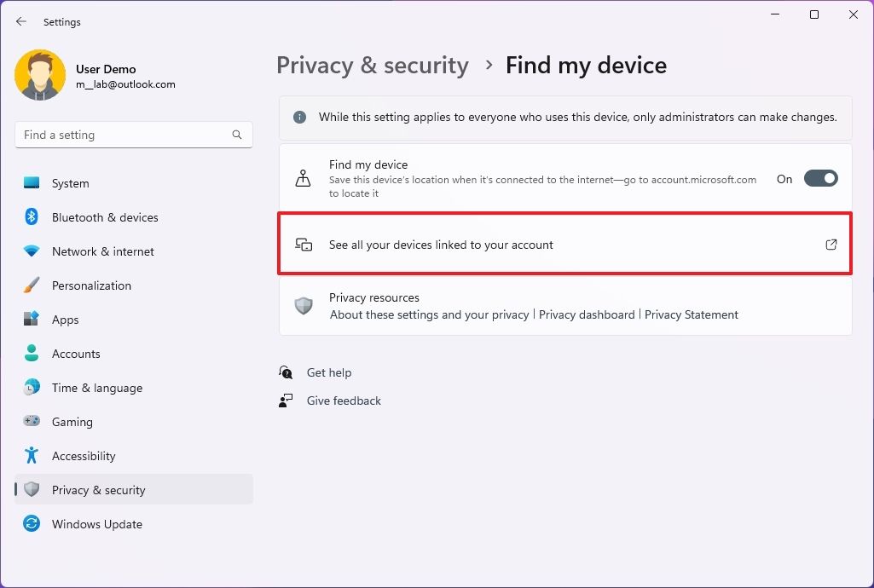Open the Accounts section

point(78,354)
